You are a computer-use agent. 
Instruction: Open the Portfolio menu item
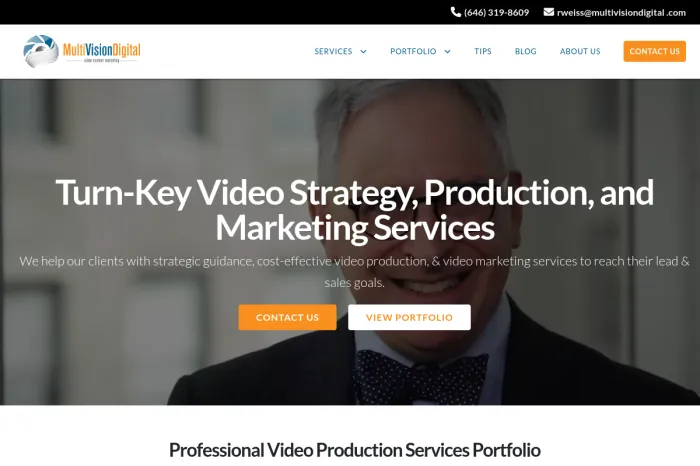coord(413,51)
